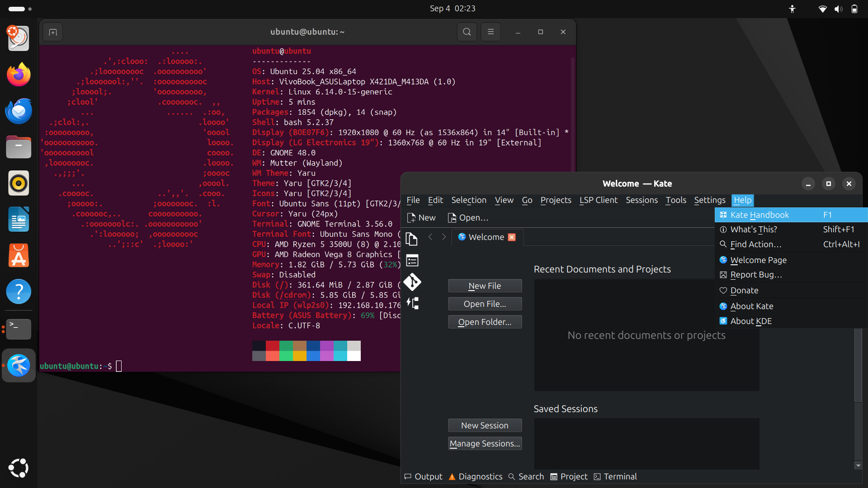868x488 pixels.
Task: Show the Project panel in Kate
Action: (569, 477)
